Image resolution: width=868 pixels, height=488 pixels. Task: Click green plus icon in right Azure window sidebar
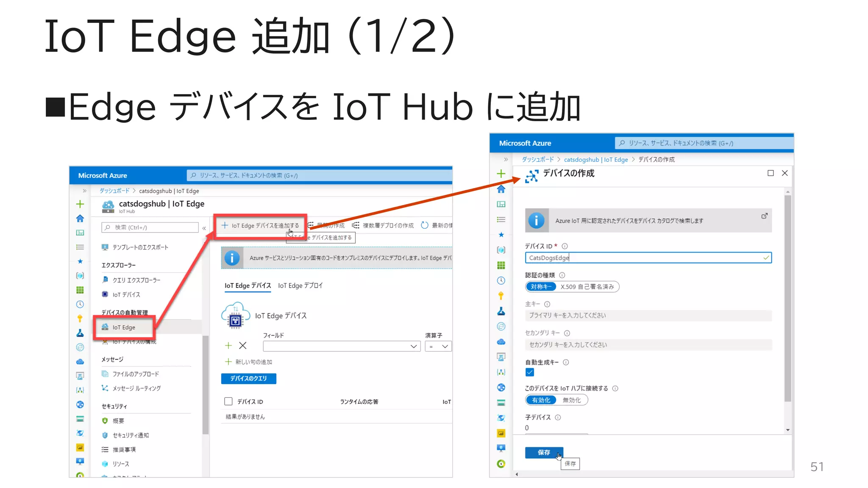[x=501, y=174]
